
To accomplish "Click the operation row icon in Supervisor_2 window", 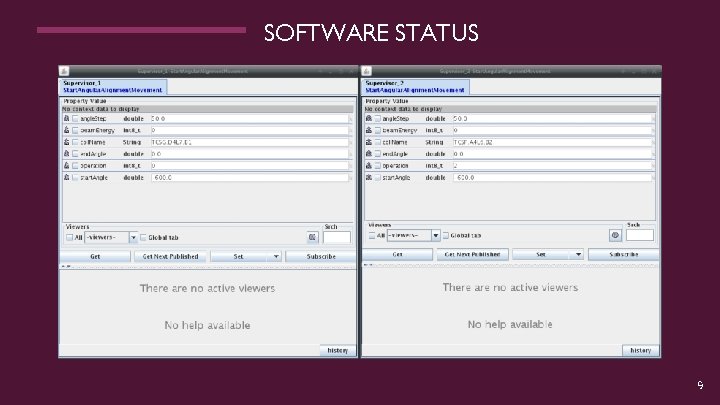I will (369, 165).
